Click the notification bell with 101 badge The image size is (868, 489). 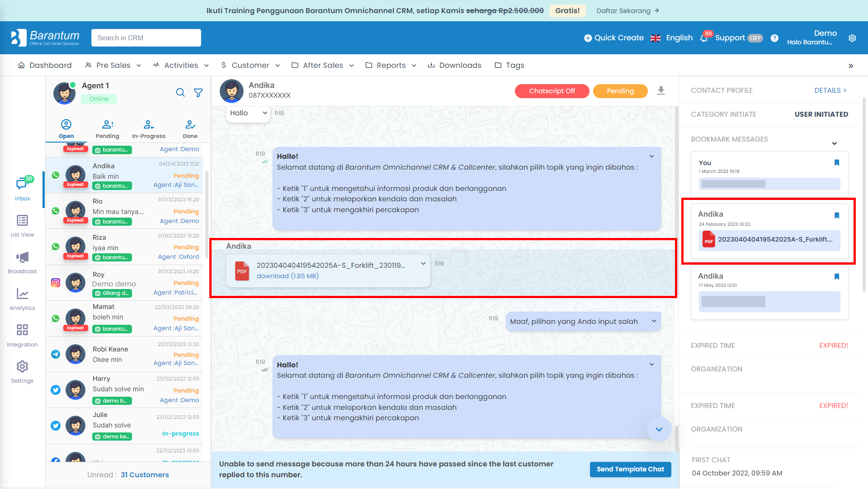coord(704,38)
